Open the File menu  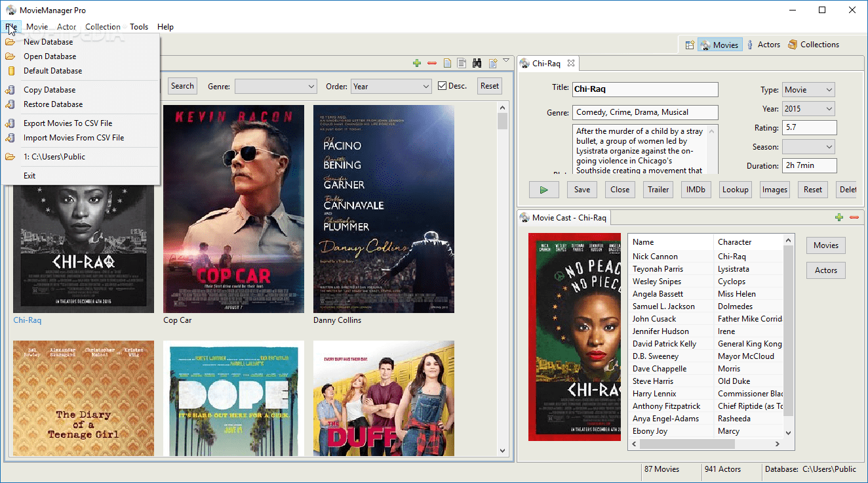click(11, 27)
